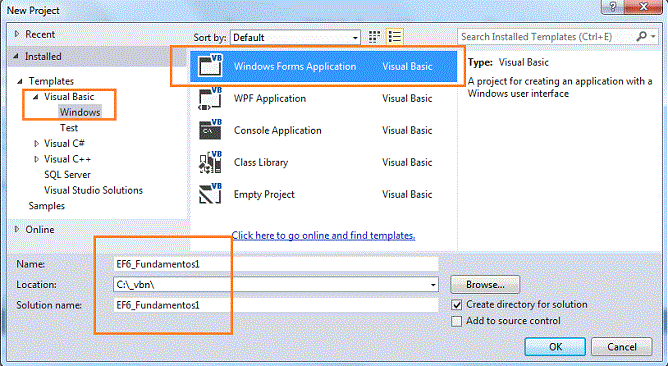
Task: Click the Name input field
Action: pos(276,264)
